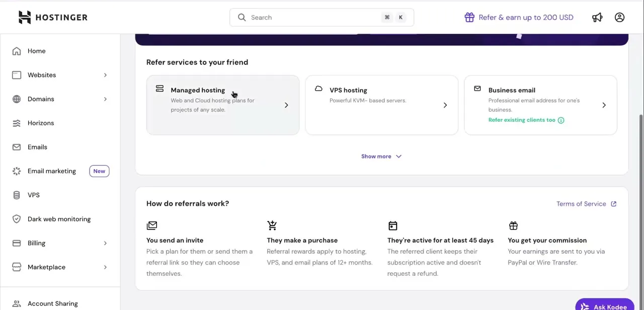Open the Ask Kodee chat button

604,305
